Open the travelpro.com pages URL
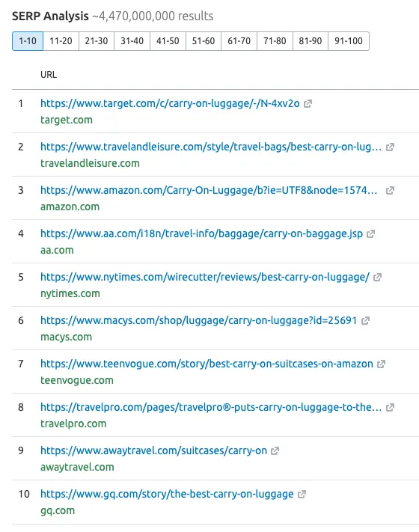The height and width of the screenshot is (532, 419). point(211,407)
